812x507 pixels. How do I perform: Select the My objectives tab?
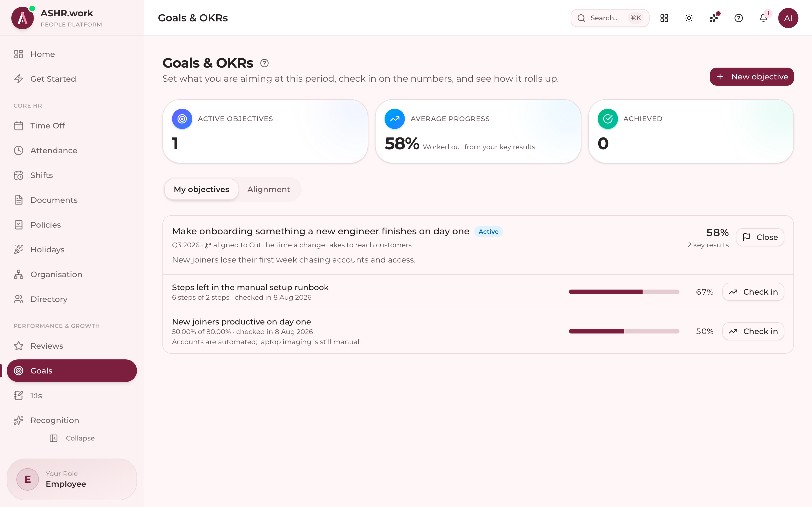click(x=201, y=190)
